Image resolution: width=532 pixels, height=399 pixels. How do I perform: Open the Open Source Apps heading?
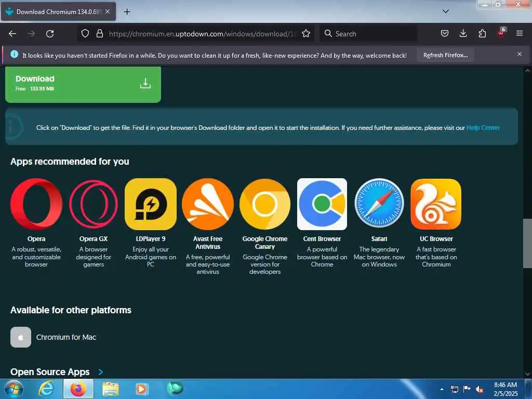pyautogui.click(x=50, y=372)
